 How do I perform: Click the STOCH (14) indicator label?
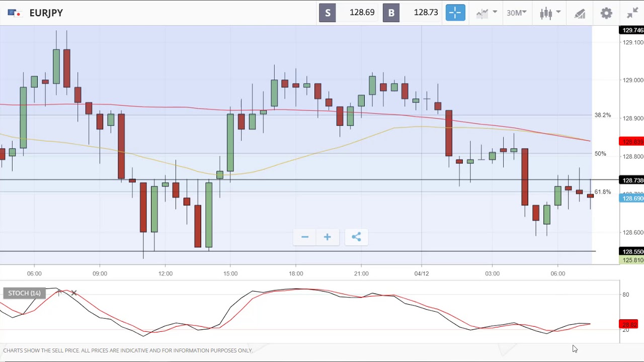pos(24,293)
